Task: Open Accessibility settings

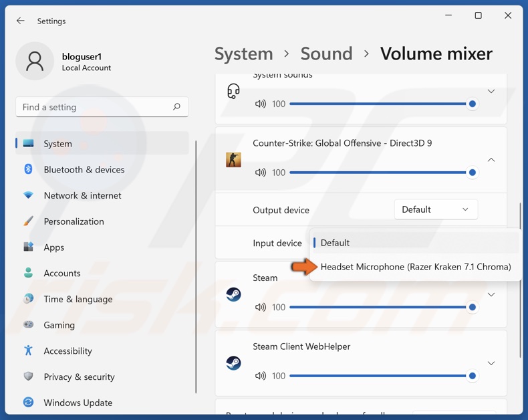Action: pyautogui.click(x=102, y=350)
